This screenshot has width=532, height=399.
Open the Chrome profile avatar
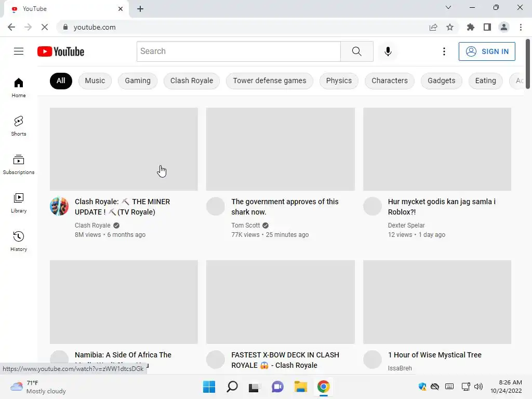pyautogui.click(x=504, y=27)
